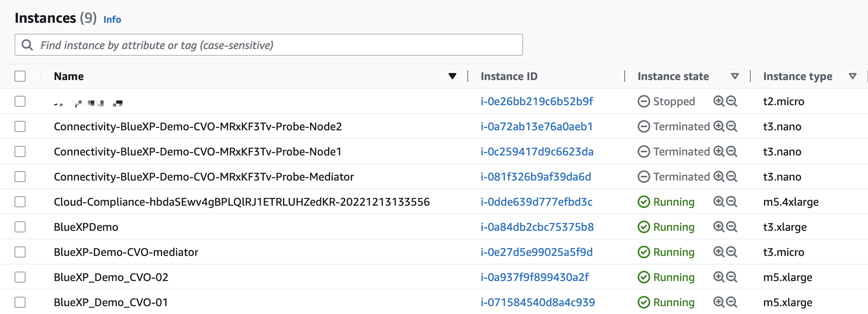Open instance ID i-0dde639d777efbd3c link
Viewport: 868px width, 314px height.
click(536, 202)
